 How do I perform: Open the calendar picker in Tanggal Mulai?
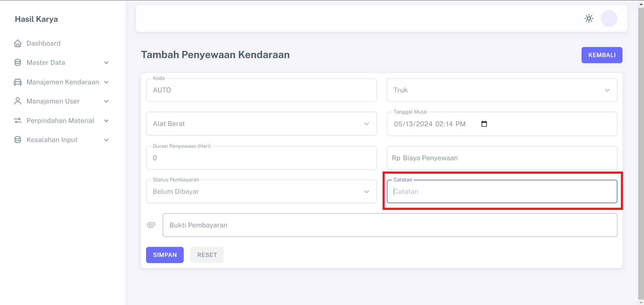484,124
